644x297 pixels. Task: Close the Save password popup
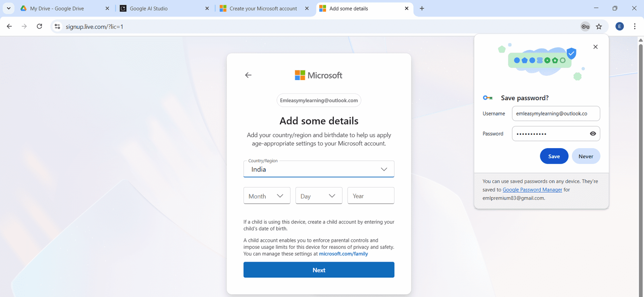tap(595, 47)
